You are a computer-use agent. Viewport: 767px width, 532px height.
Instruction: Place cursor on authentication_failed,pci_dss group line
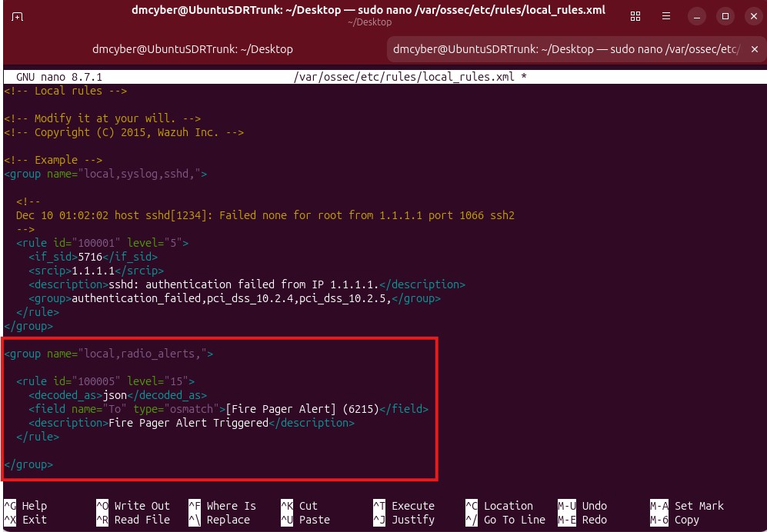pos(235,298)
